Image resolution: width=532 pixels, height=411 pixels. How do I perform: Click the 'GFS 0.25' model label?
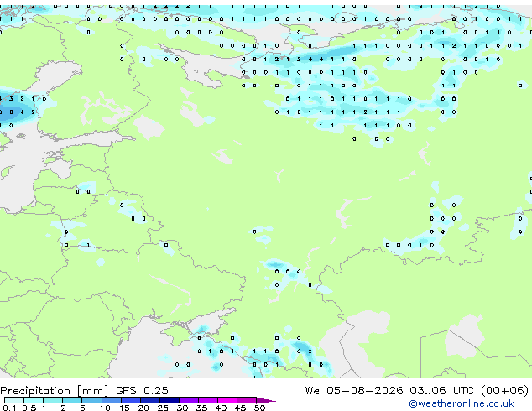[142, 391]
